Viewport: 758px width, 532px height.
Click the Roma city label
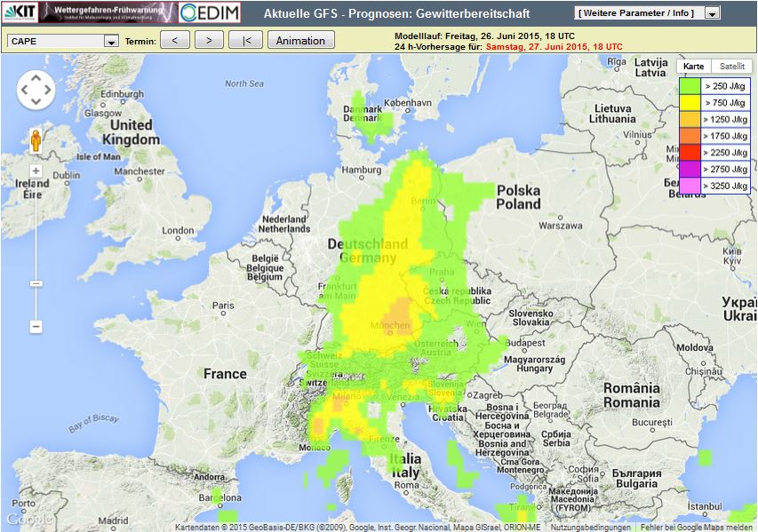407,485
